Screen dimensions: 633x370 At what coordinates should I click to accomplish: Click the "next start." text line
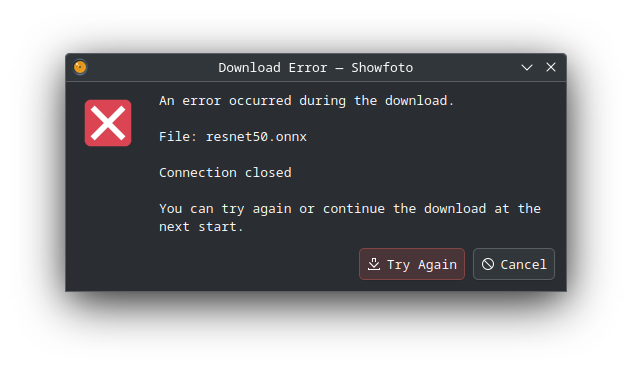pos(201,227)
